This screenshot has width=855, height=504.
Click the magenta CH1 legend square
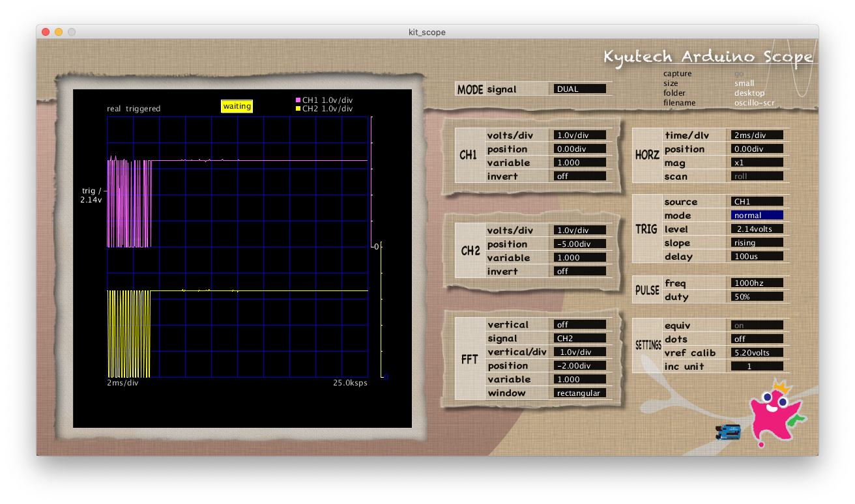[298, 100]
